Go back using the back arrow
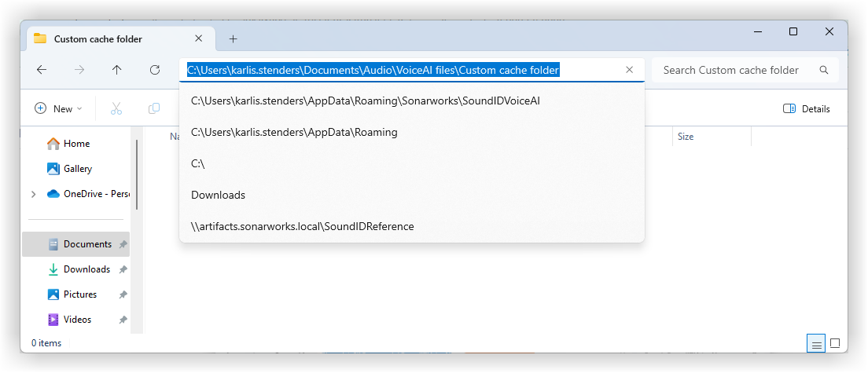868x373 pixels. click(42, 70)
